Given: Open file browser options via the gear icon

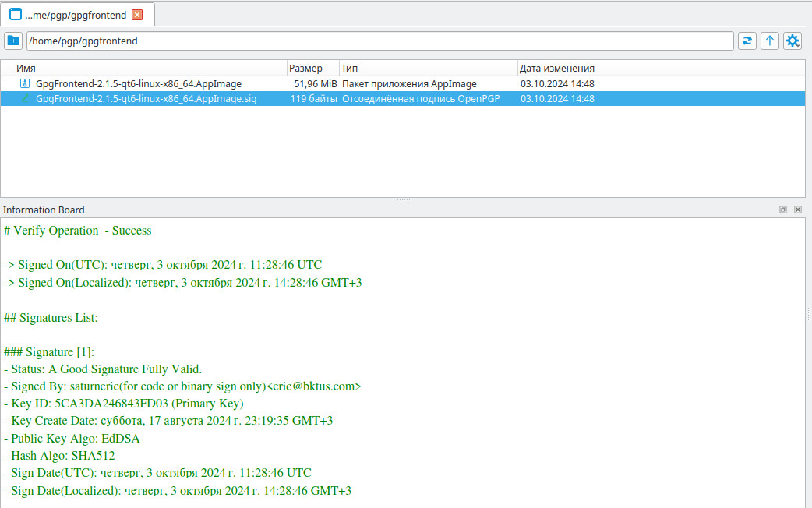Looking at the screenshot, I should click(x=793, y=41).
